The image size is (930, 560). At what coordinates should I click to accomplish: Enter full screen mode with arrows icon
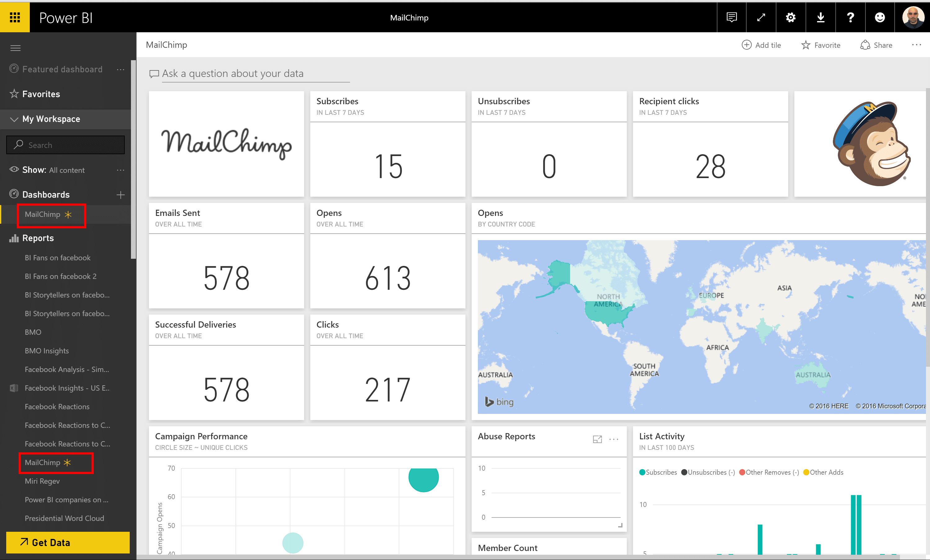[761, 17]
